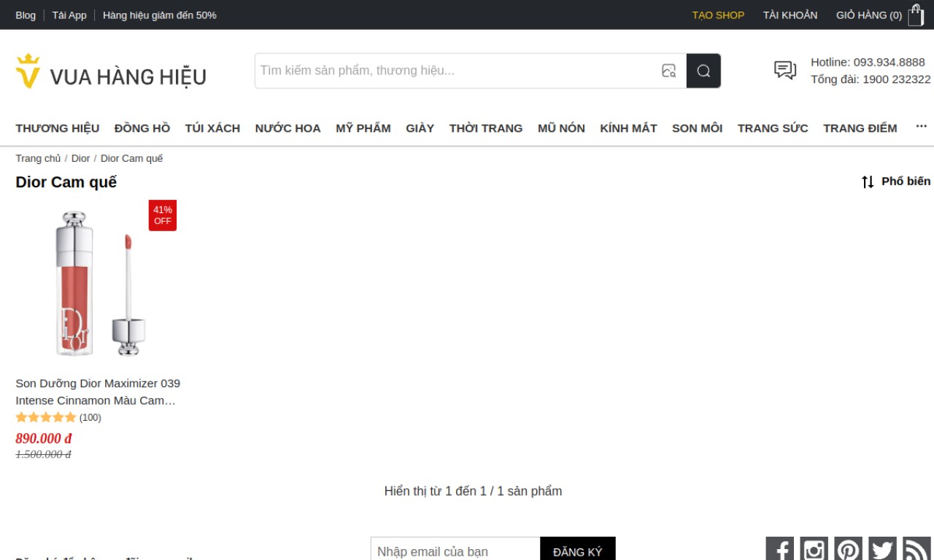This screenshot has width=934, height=560.
Task: Open the TÚI XÁCH menu
Action: [x=212, y=128]
